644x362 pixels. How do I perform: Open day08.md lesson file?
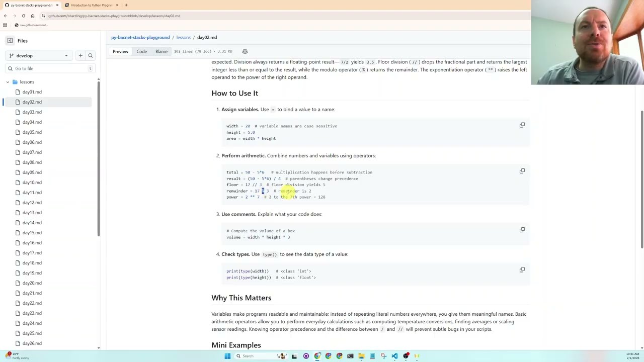tap(32, 162)
